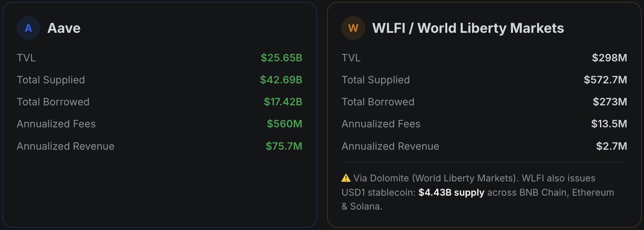Select the WLFI / World Liberty Markets heading
Image resolution: width=644 pixels, height=230 pixels.
pyautogui.click(x=468, y=28)
